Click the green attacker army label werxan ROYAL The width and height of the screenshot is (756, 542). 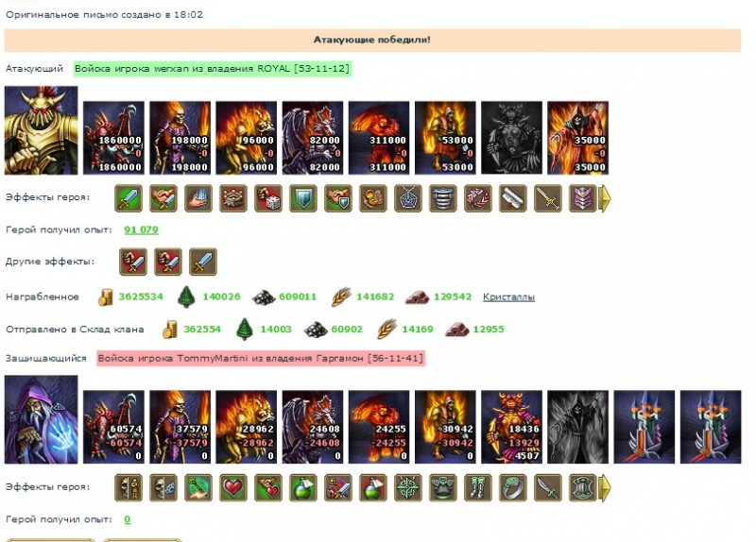coord(212,68)
